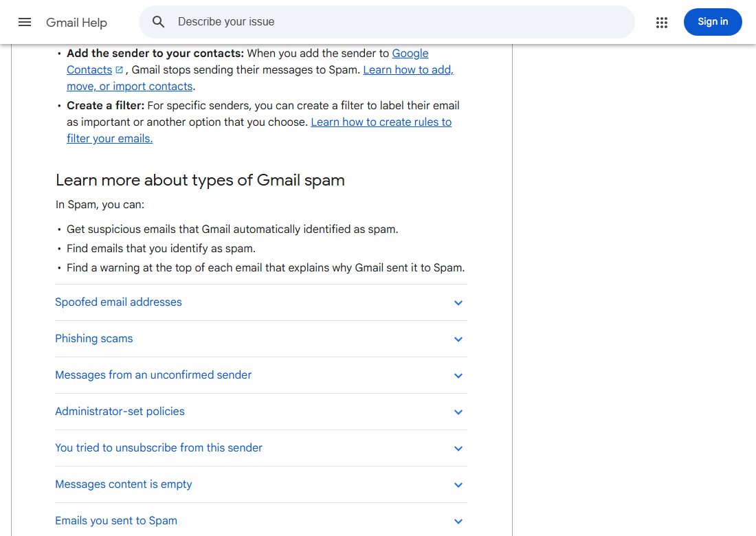Expand Messages content is empty section
The image size is (756, 536).
pyautogui.click(x=261, y=484)
